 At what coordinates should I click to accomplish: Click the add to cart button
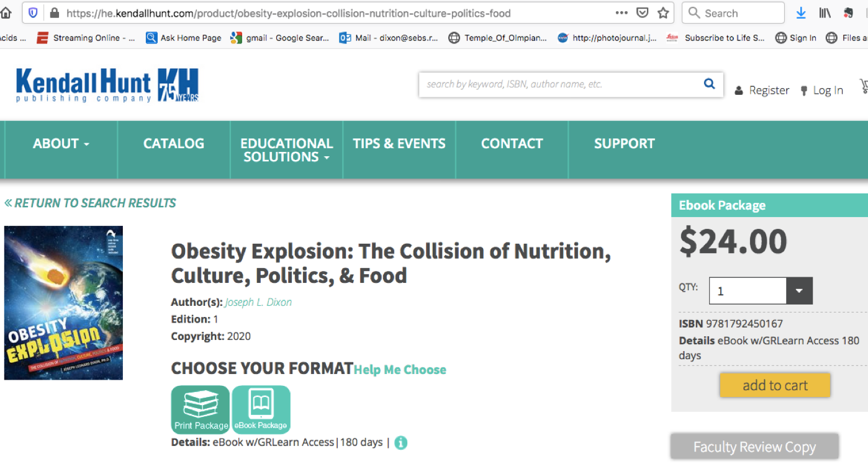[775, 385]
